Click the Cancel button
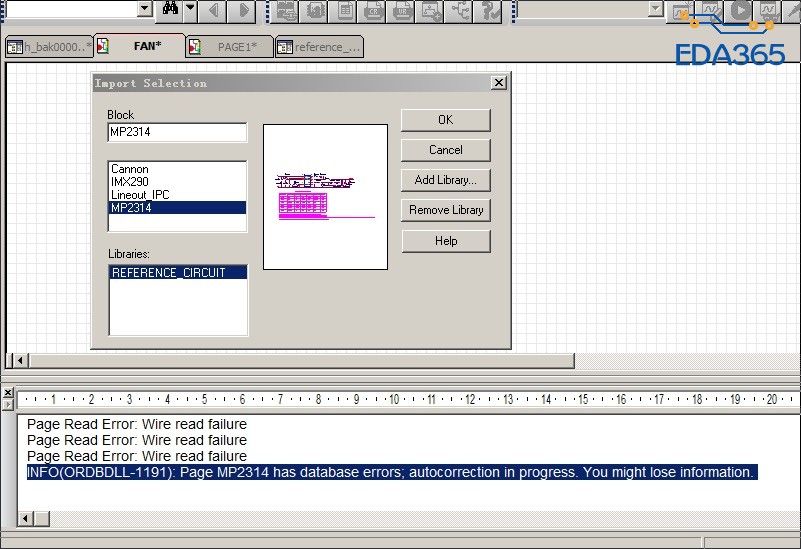Image resolution: width=801 pixels, height=549 pixels. [445, 150]
